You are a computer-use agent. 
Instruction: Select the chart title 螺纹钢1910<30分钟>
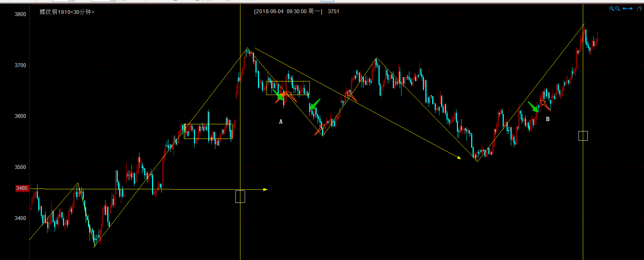pyautogui.click(x=67, y=12)
